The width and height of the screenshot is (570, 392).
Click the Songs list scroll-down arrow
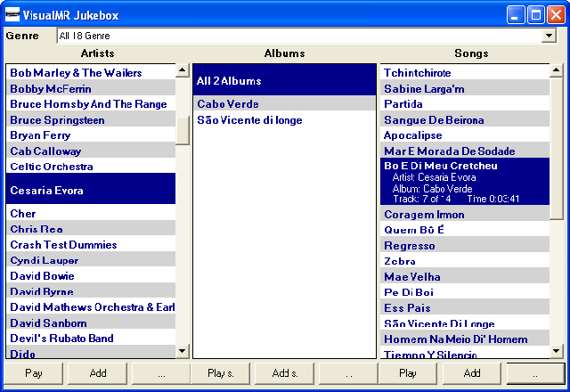click(x=557, y=351)
